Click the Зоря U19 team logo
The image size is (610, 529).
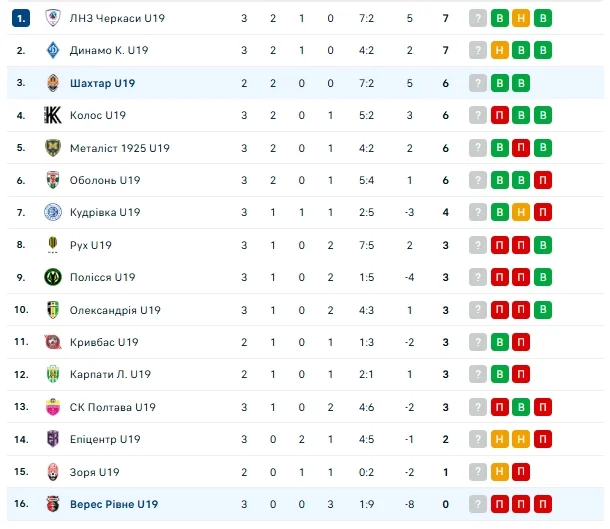click(x=53, y=472)
